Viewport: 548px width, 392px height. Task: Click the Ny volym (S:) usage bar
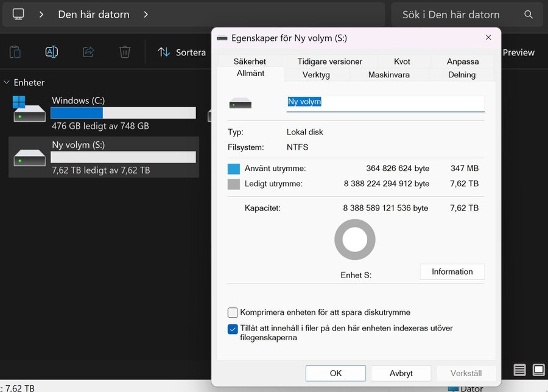[123, 157]
